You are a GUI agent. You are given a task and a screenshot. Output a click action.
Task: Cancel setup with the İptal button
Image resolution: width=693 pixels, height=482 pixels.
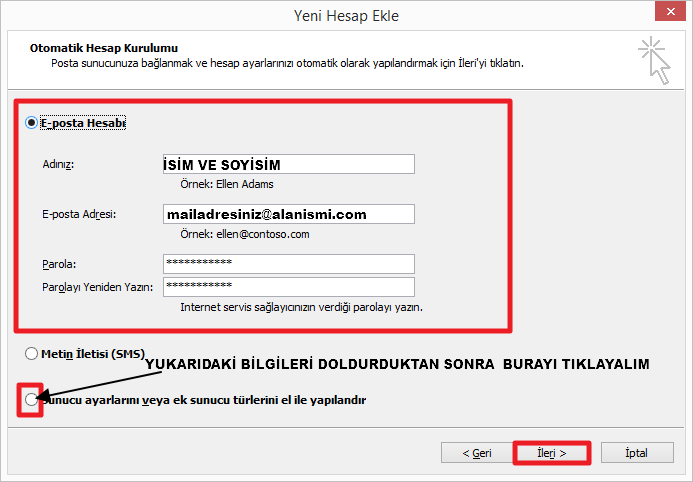point(636,453)
